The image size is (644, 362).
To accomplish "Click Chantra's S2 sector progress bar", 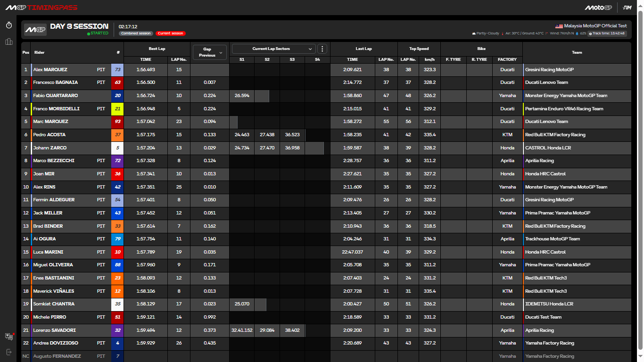I will coord(260,304).
